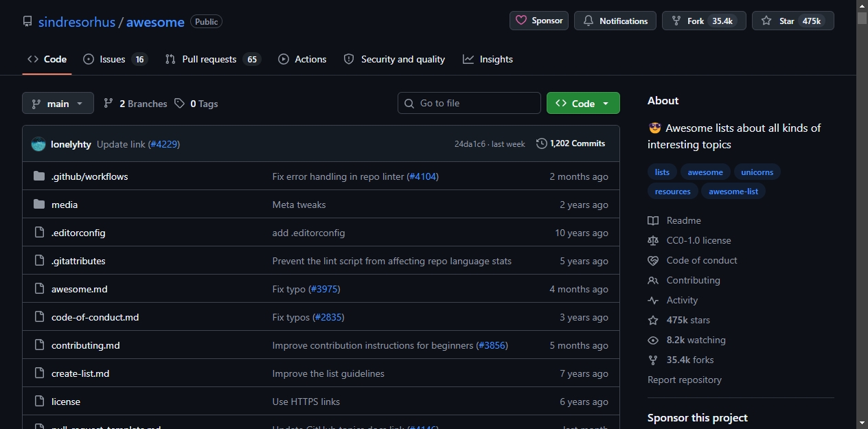Click the eye icon beside 8.2k watching

tap(653, 340)
